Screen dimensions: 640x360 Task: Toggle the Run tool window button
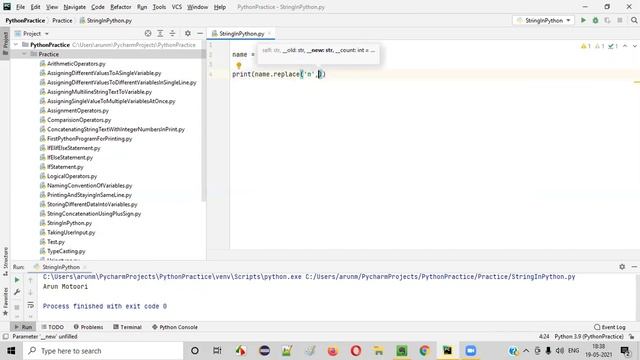point(23,327)
